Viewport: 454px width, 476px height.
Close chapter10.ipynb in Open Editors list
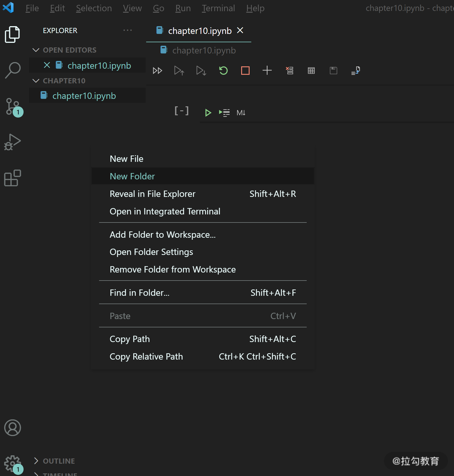[47, 65]
